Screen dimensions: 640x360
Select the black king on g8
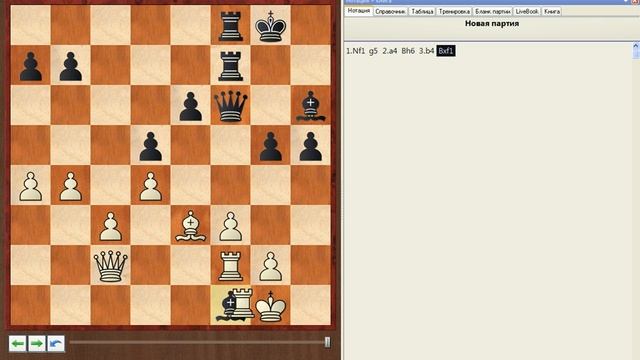point(270,26)
